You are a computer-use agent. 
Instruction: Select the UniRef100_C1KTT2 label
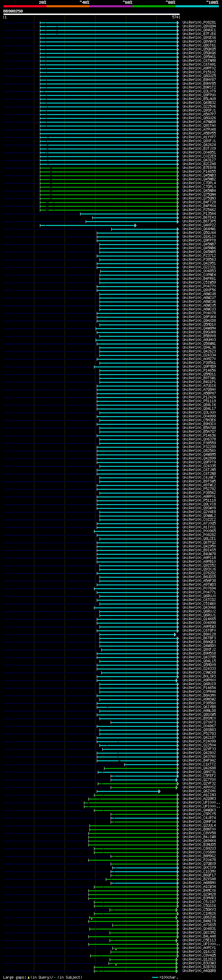pos(199,764)
